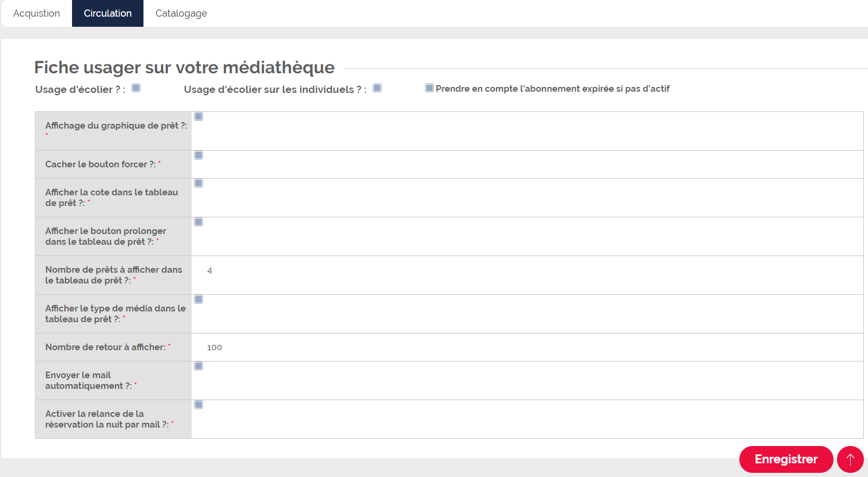Viewport: 868px width, 477px height.
Task: Click the Fiche usager sur votre médiathèque heading
Action: (184, 67)
